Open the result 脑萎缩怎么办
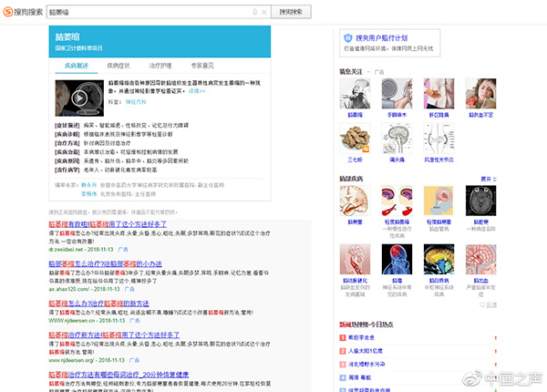 (98, 304)
